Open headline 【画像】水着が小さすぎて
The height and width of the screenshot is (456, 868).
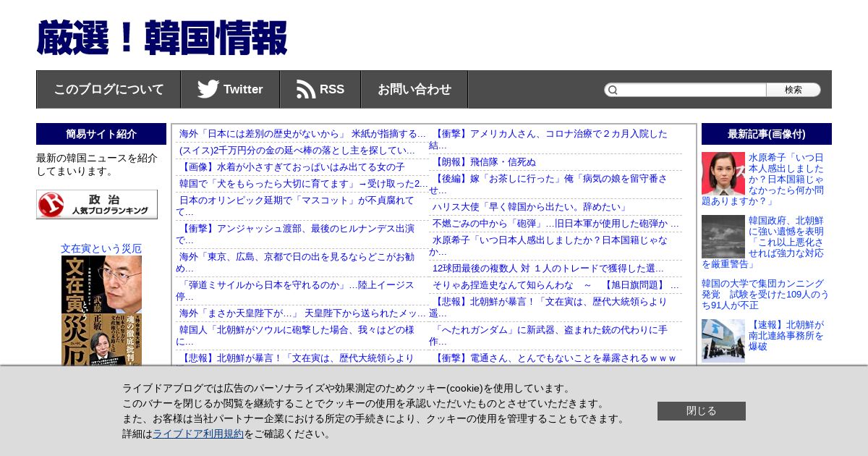[292, 167]
